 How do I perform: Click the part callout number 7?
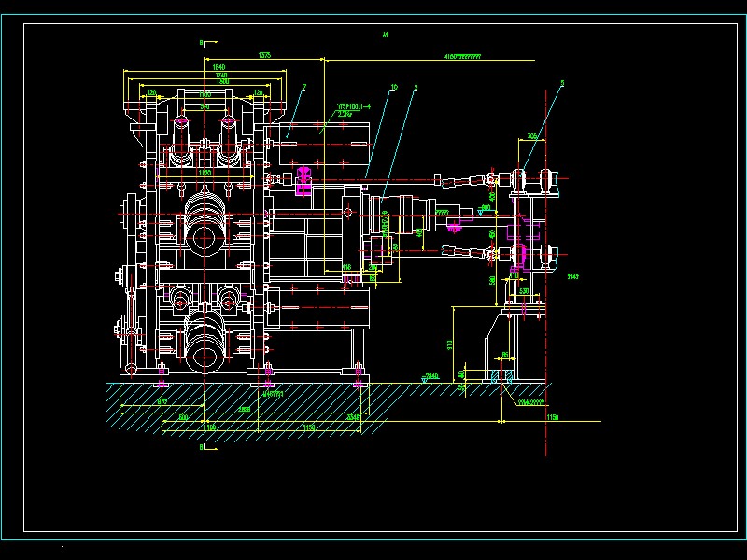[304, 87]
